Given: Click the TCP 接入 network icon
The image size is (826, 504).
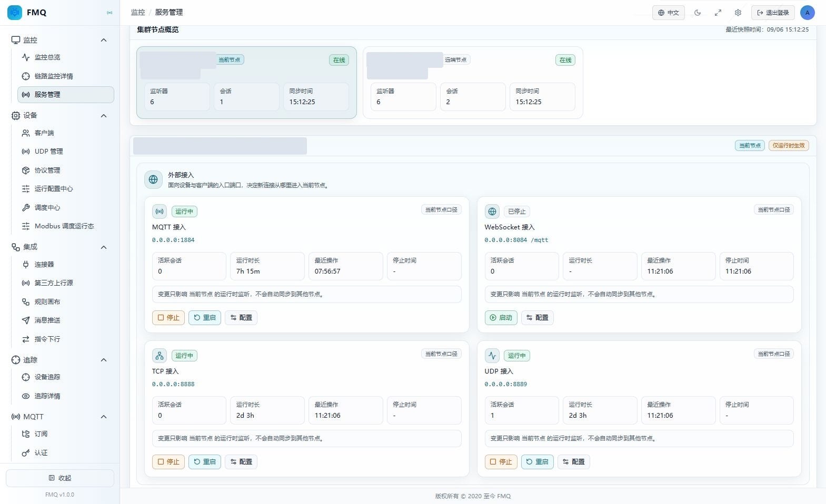Looking at the screenshot, I should [160, 356].
